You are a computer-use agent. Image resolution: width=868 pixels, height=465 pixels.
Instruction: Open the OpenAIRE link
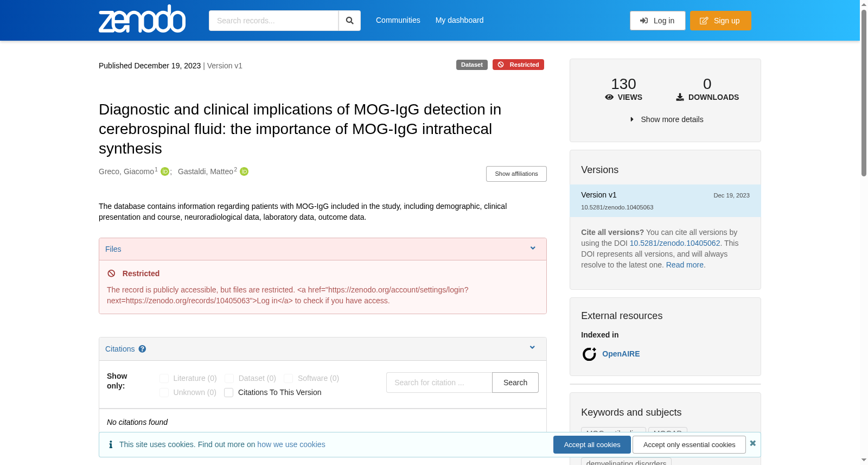point(621,354)
